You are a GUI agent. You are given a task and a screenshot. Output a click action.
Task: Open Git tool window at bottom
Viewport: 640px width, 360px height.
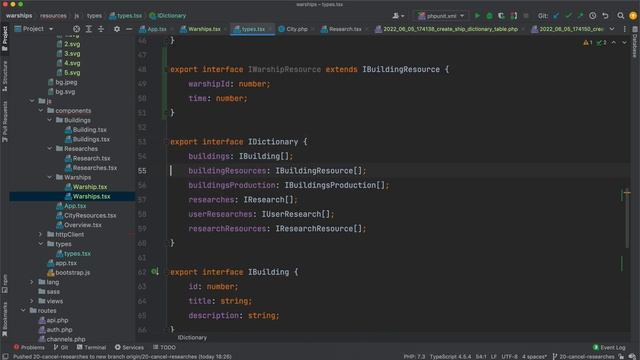61,347
